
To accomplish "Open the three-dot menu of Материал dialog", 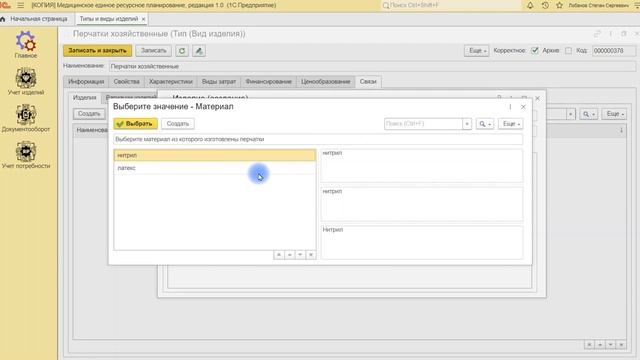I will coord(510,107).
